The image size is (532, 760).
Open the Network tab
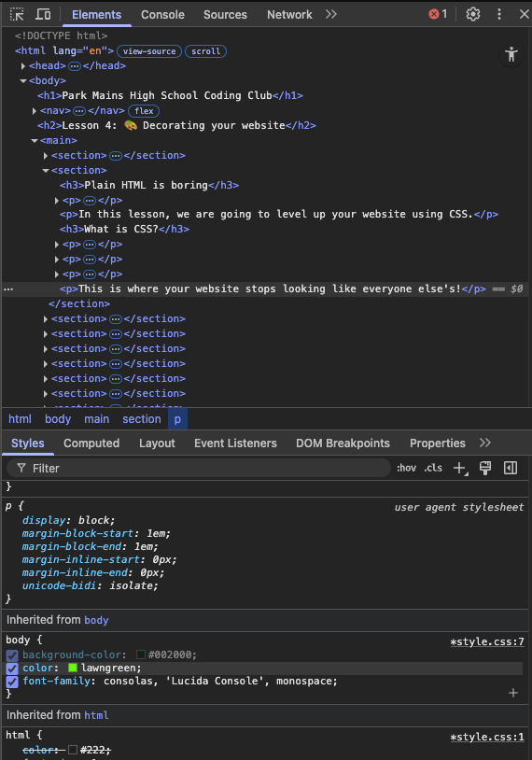(289, 15)
